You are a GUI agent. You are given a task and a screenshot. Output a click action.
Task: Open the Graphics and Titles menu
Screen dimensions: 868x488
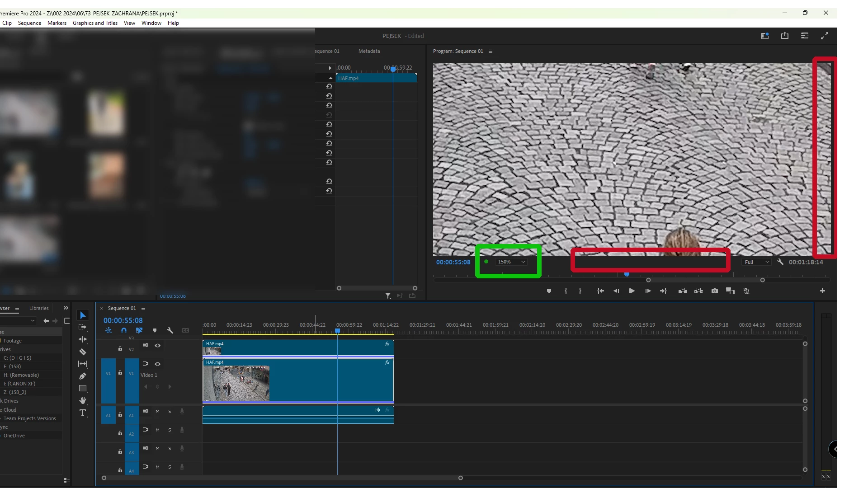[95, 23]
